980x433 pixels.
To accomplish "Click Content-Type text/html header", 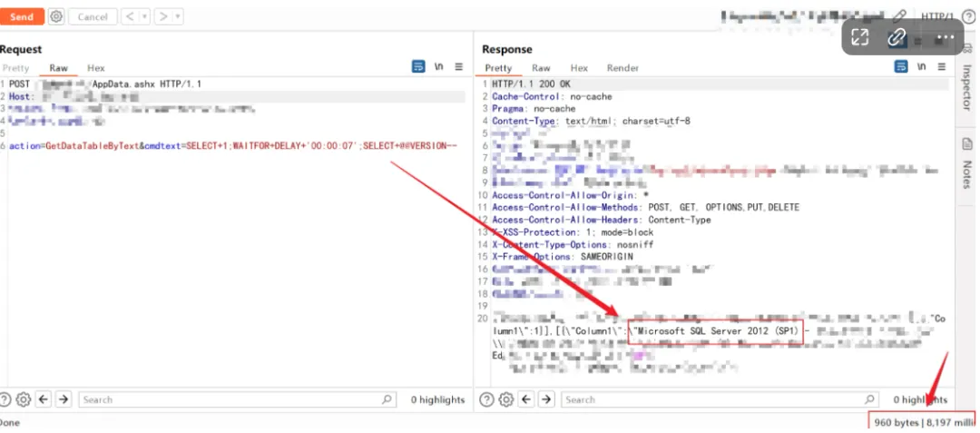I will point(592,122).
